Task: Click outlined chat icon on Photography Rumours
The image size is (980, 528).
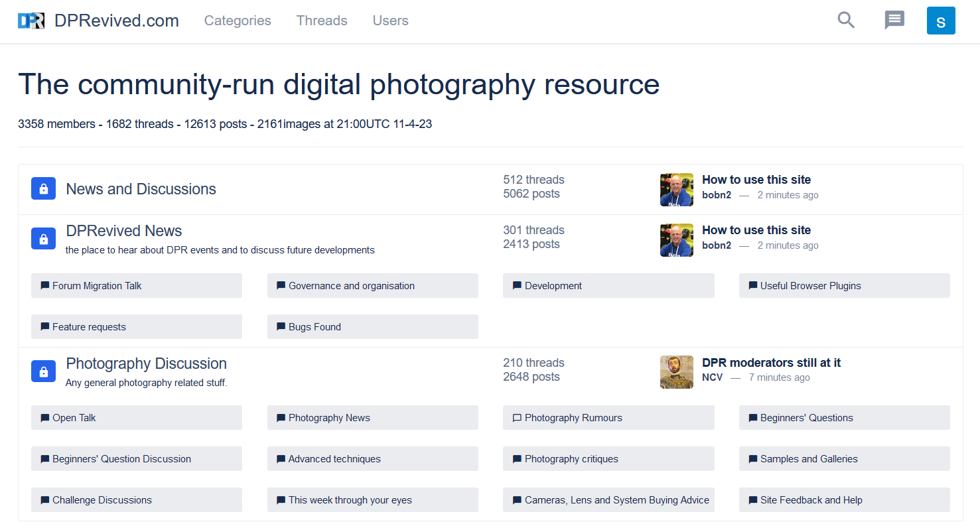Action: (x=518, y=418)
